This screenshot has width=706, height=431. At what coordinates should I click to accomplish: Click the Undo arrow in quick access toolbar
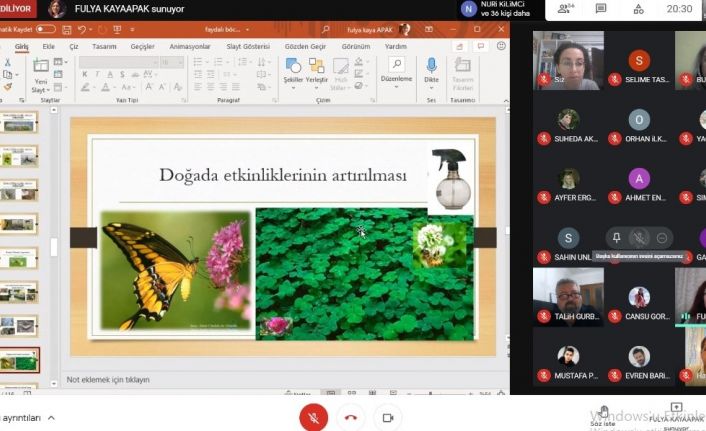[82, 30]
